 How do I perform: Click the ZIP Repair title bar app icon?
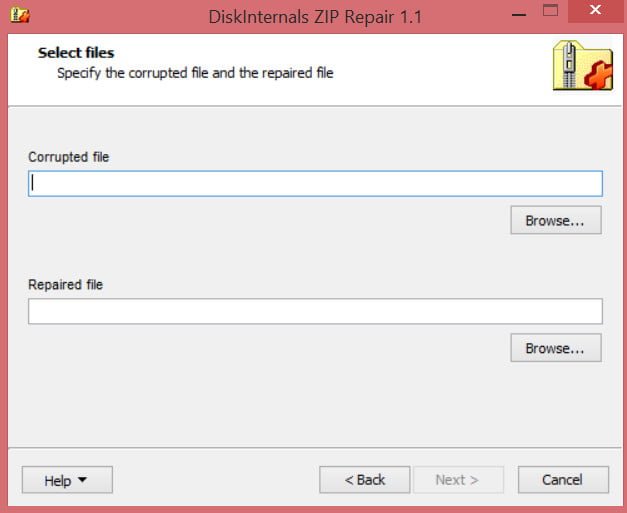click(x=20, y=15)
